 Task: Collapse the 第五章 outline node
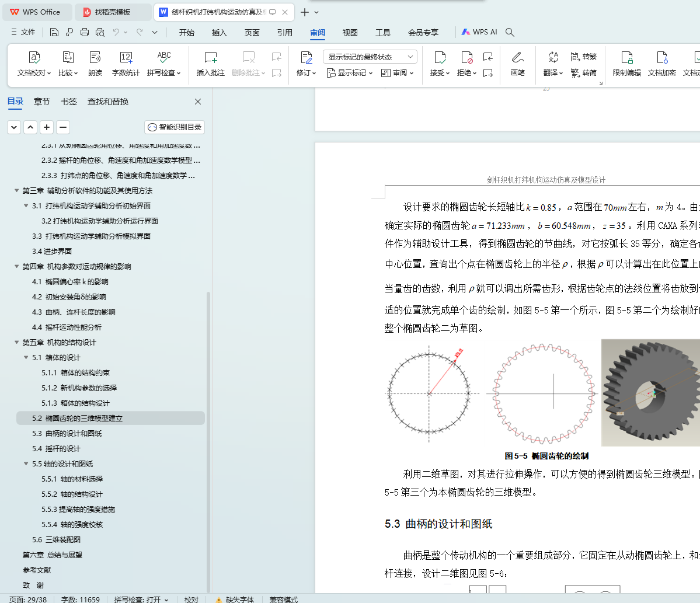coord(16,342)
